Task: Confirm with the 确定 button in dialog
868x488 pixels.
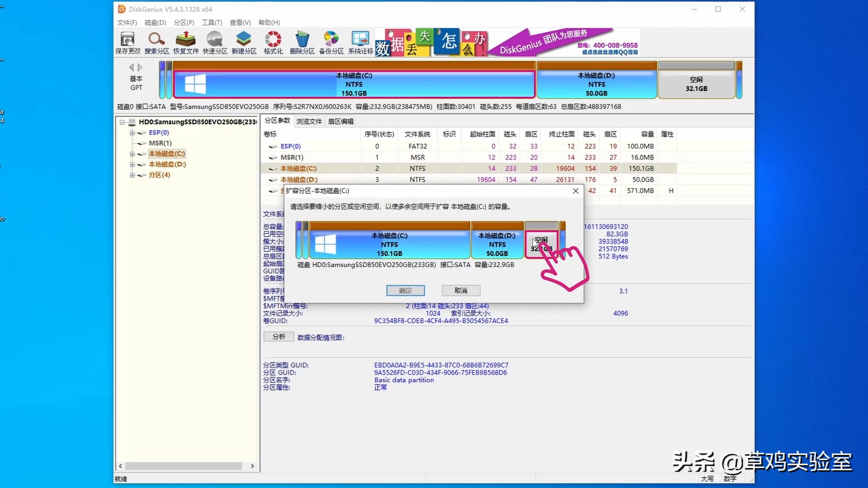Action: pyautogui.click(x=405, y=291)
